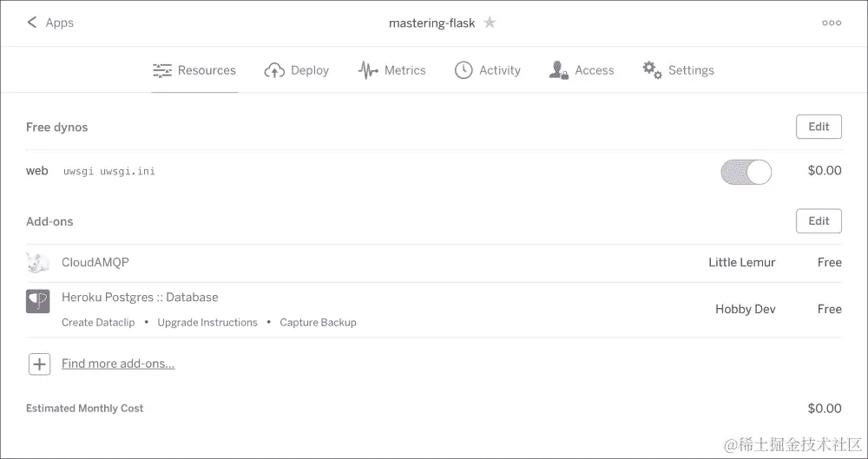Go back using the Apps chevron arrow
The image size is (868, 459).
(31, 23)
